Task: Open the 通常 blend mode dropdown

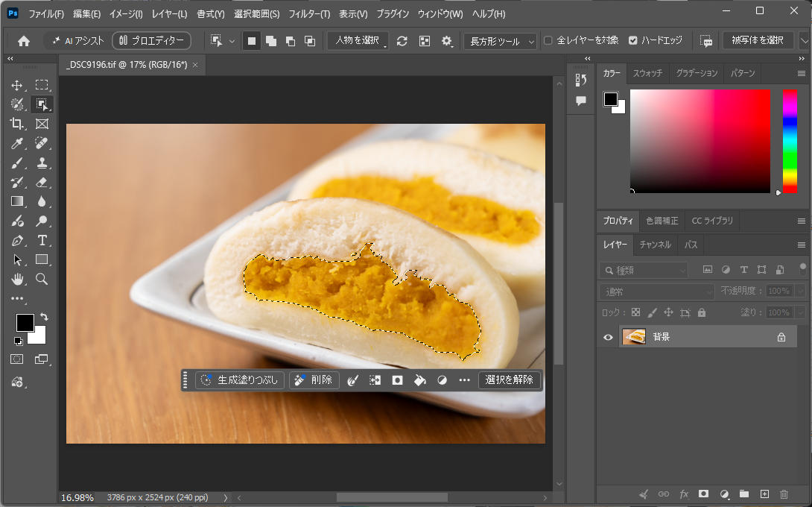Action: tap(657, 292)
